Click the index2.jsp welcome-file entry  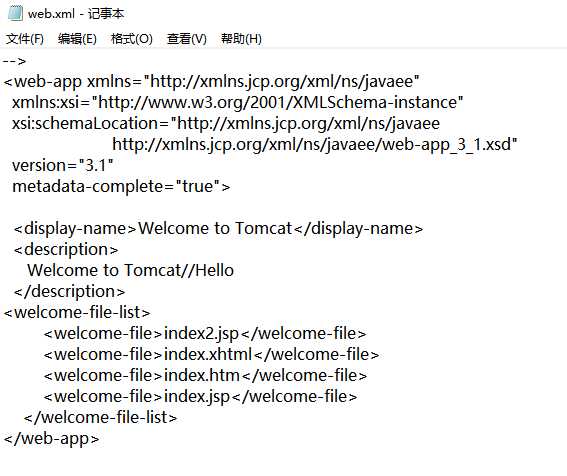(x=205, y=333)
